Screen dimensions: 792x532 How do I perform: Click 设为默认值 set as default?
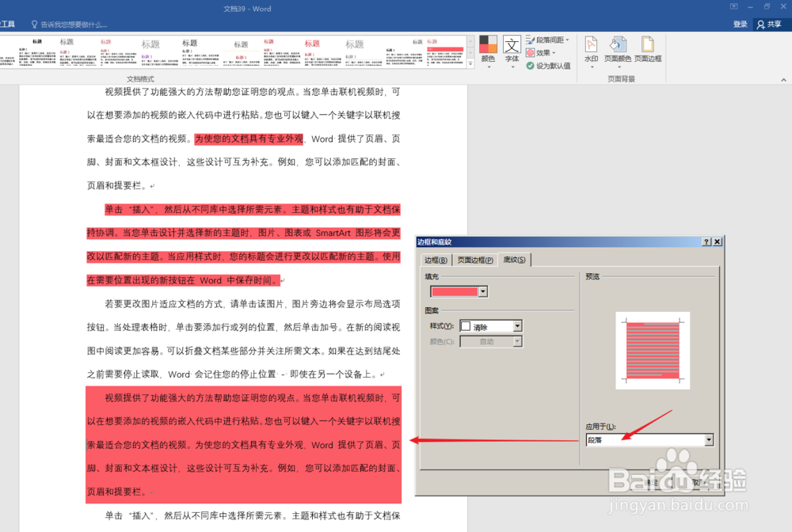tap(548, 66)
